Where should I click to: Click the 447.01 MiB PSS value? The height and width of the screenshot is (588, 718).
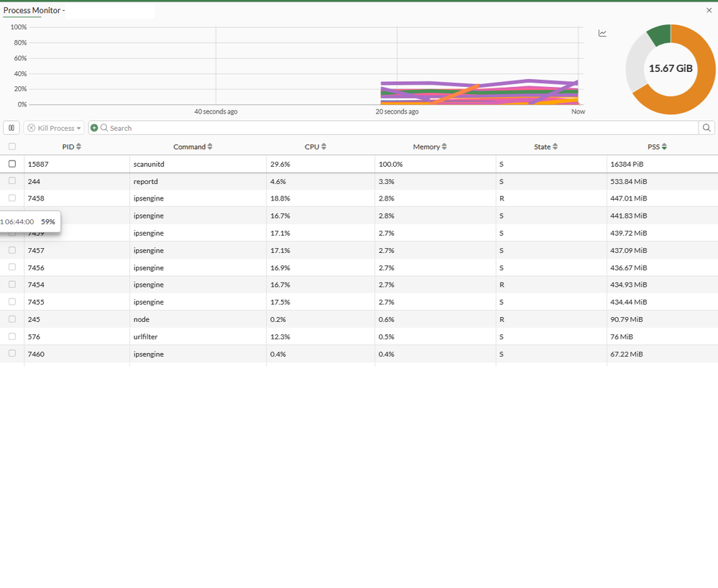click(x=628, y=198)
